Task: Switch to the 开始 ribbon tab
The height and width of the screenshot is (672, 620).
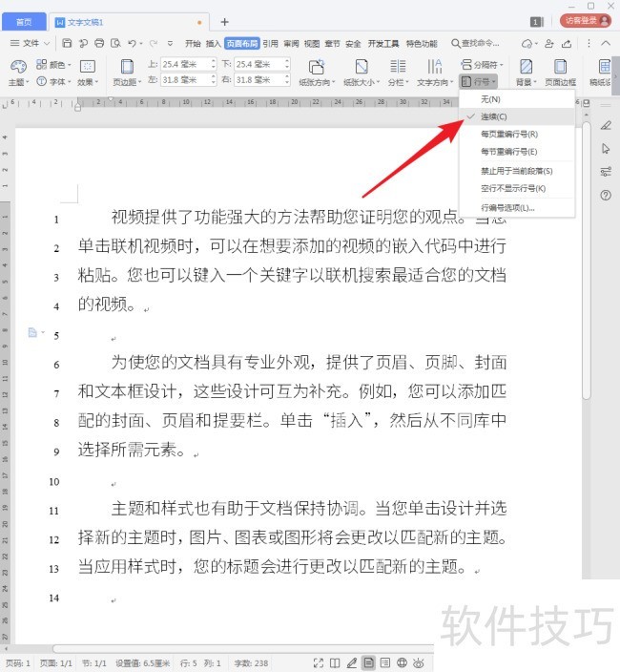Action: pyautogui.click(x=193, y=43)
